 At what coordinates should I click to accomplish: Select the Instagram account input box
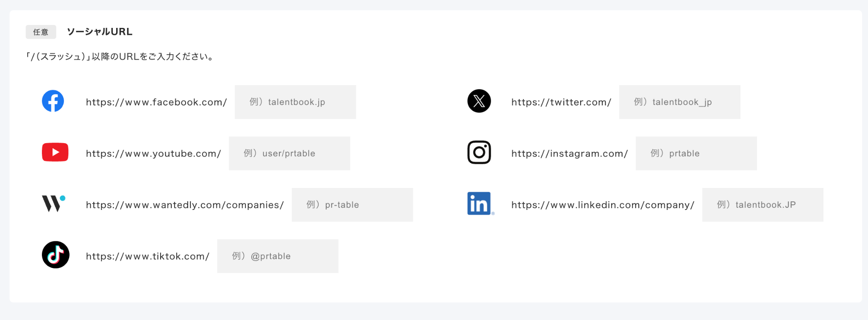point(696,153)
